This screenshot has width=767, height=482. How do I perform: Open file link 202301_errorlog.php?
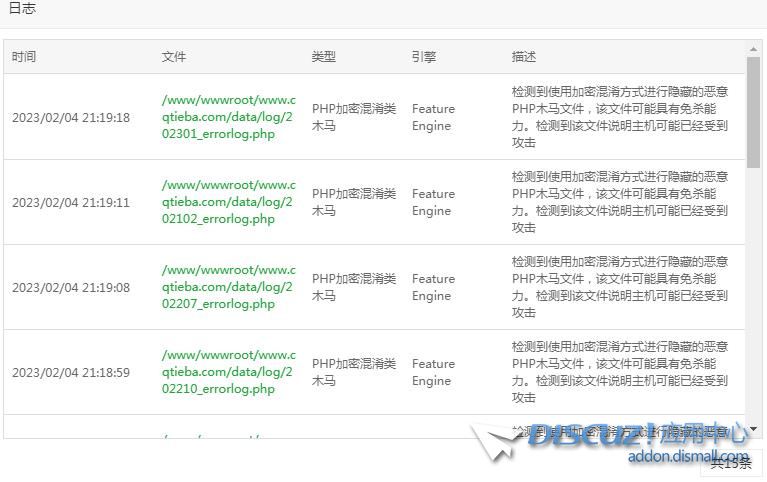click(x=228, y=117)
